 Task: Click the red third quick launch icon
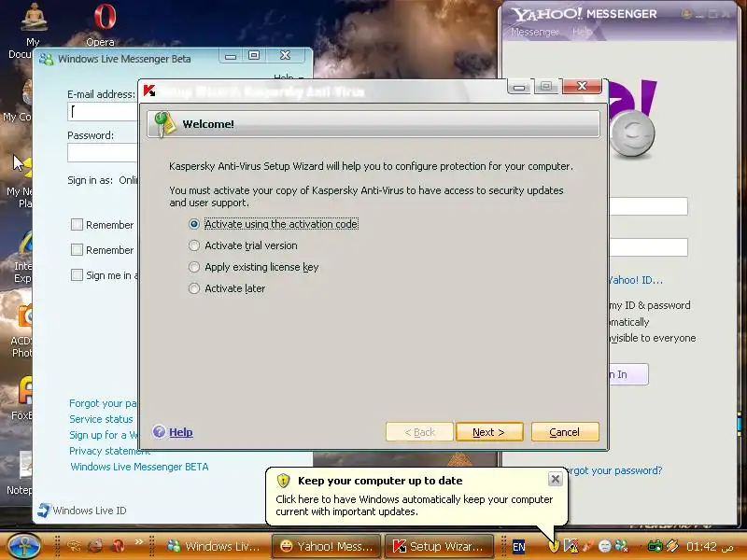tap(119, 546)
